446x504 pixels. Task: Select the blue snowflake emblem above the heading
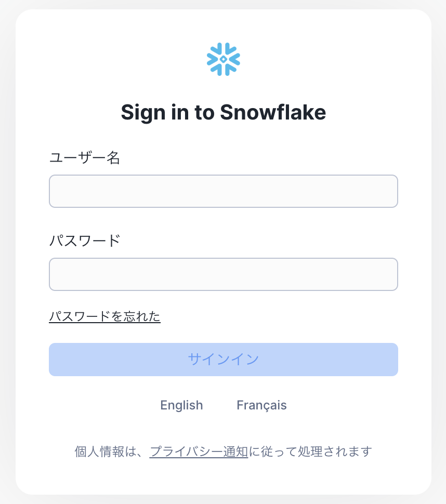click(x=223, y=59)
